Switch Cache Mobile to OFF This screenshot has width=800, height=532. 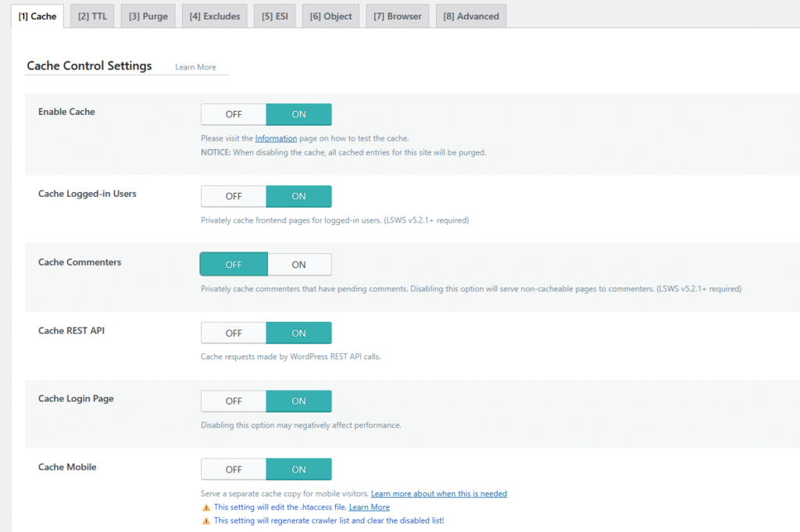pyautogui.click(x=234, y=470)
